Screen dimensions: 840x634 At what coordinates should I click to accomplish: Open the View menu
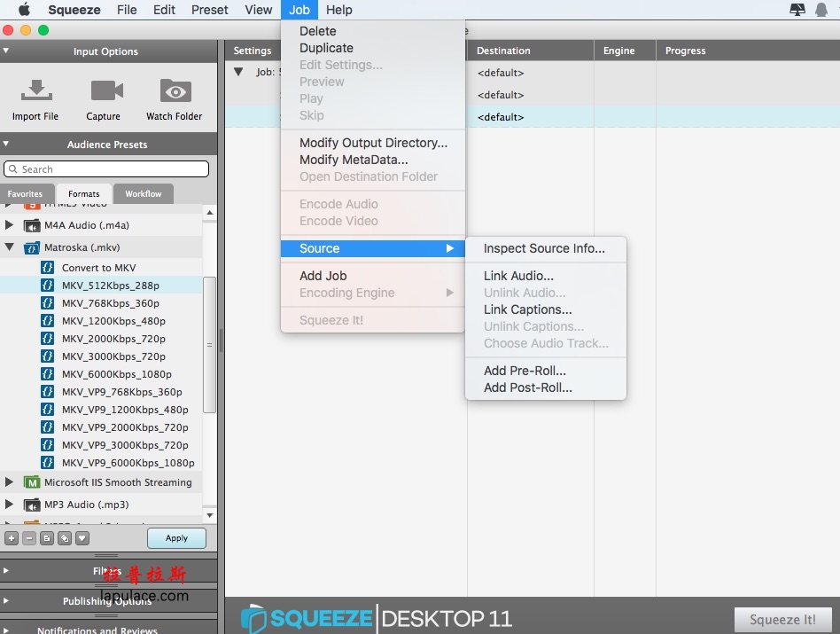259,10
